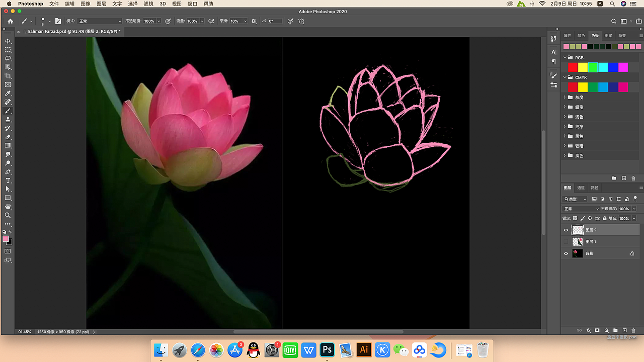Switch to the 渐变 tab
The width and height of the screenshot is (644, 362).
click(622, 36)
